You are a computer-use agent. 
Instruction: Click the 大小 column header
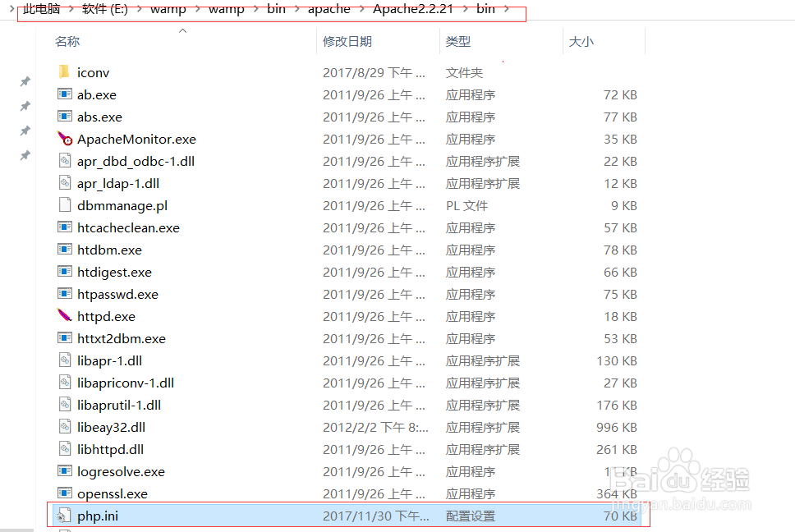[581, 41]
